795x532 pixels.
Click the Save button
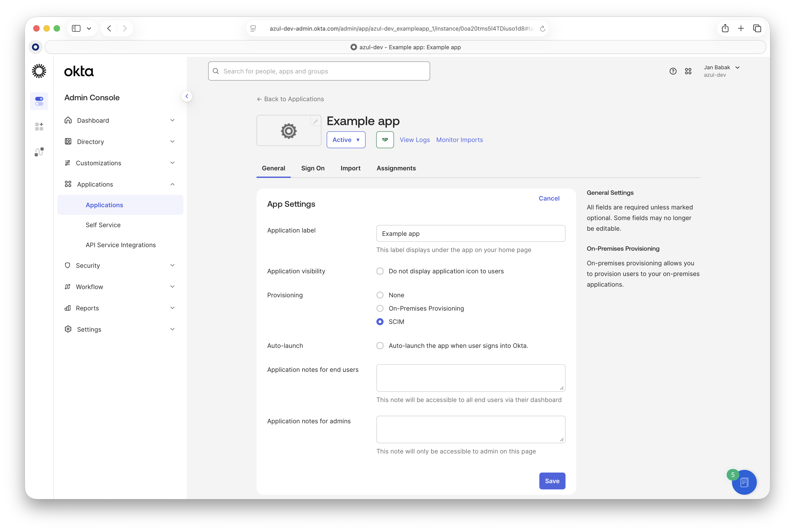point(552,481)
